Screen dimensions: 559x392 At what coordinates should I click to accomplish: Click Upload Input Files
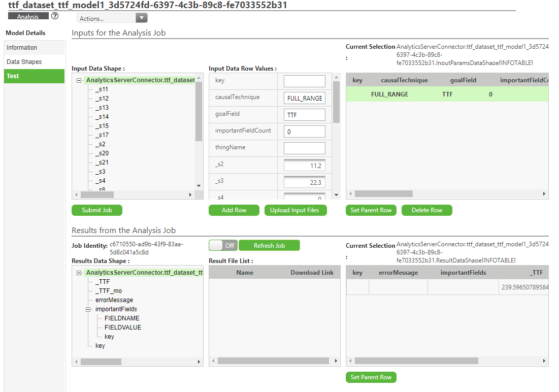(295, 210)
